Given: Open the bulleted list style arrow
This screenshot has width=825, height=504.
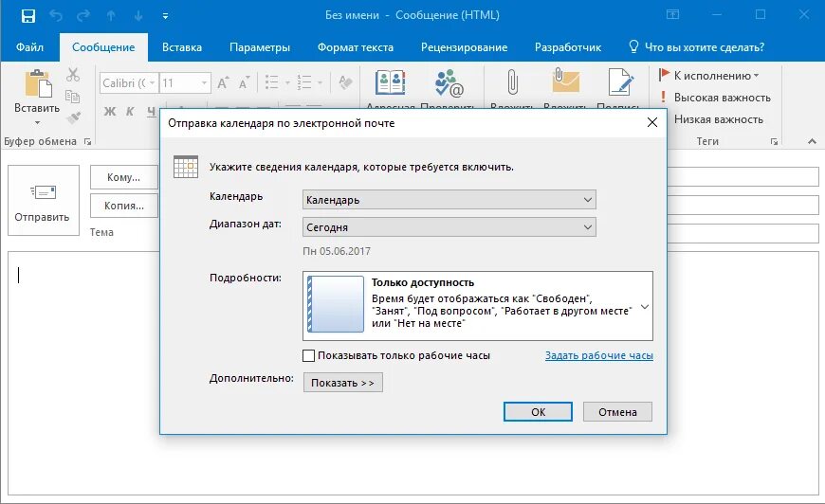Looking at the screenshot, I should (x=287, y=83).
